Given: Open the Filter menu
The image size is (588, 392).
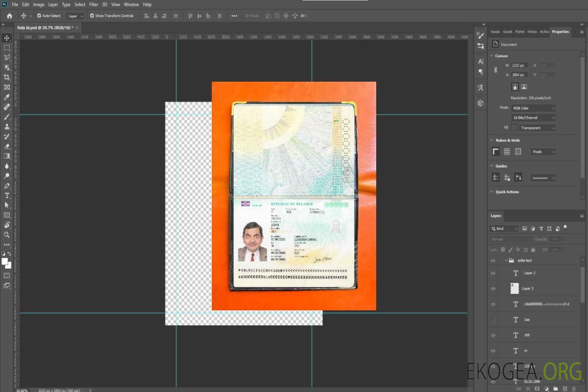Looking at the screenshot, I should coord(94,4).
